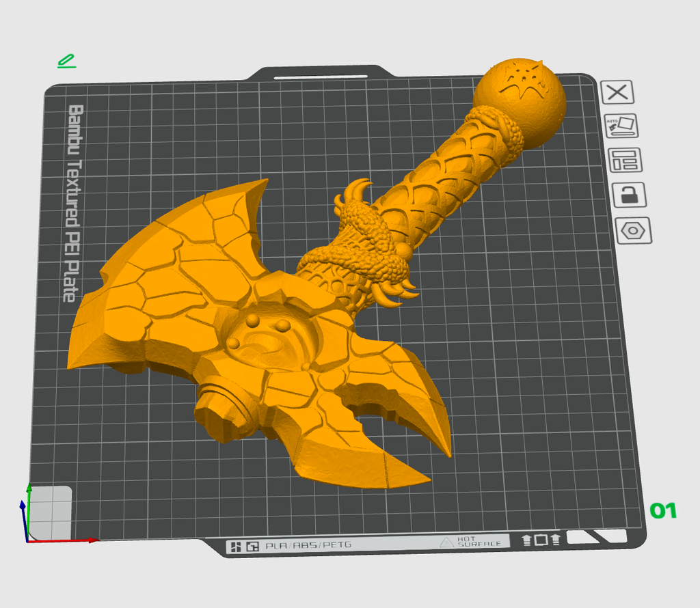Click the PLA/ABS/PETG plate label

pyautogui.click(x=308, y=545)
